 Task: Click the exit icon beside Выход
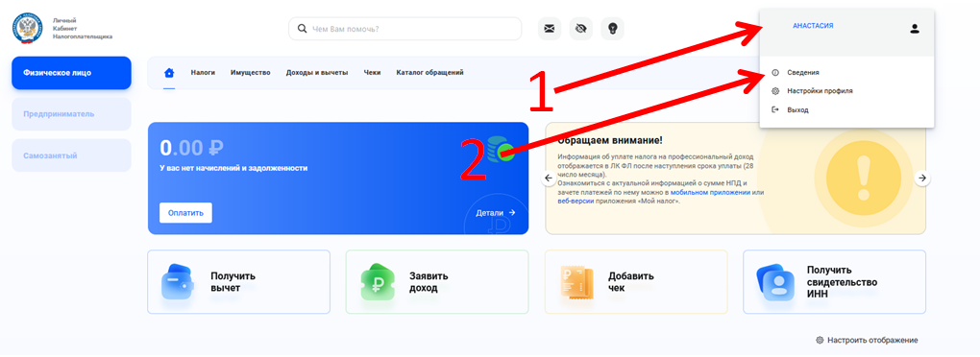click(x=775, y=109)
